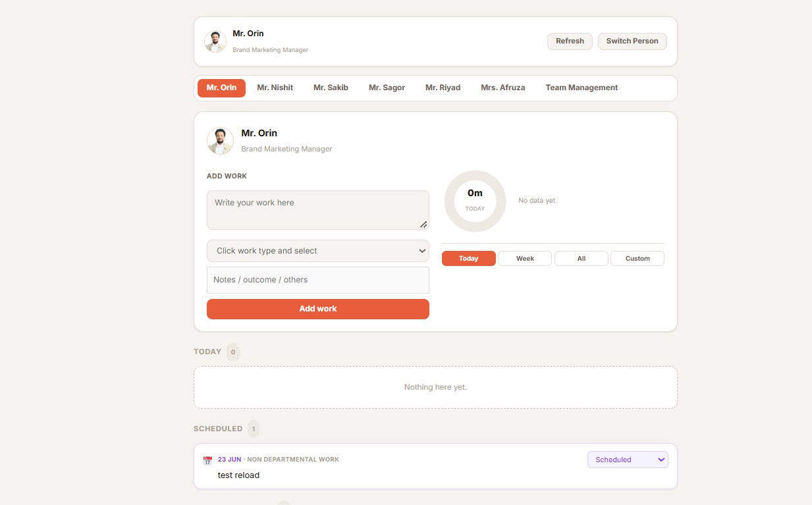Select the Mr. Riyad tab
This screenshot has width=812, height=505.
443,88
